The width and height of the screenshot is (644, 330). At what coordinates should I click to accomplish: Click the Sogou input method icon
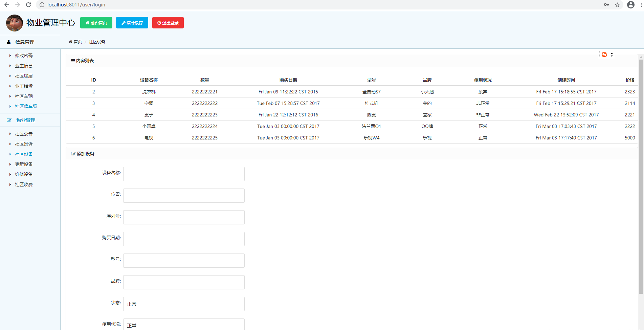(604, 54)
